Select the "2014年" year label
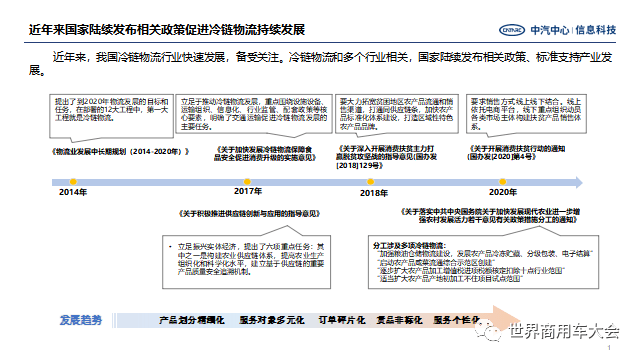 click(73, 192)
